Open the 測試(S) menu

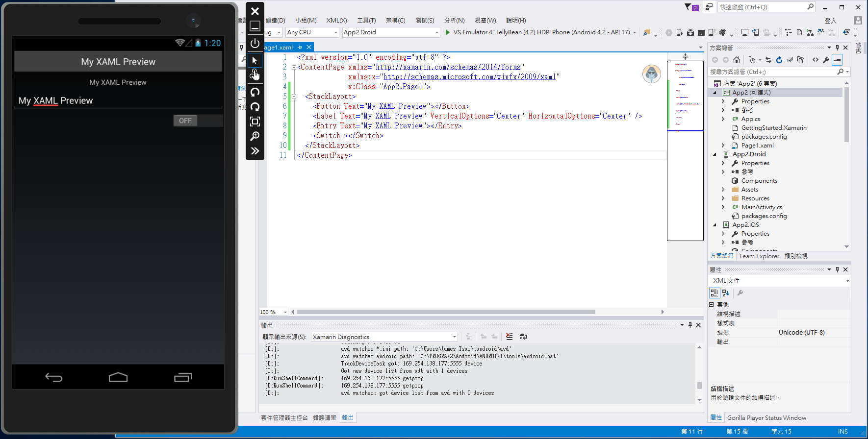pyautogui.click(x=425, y=20)
